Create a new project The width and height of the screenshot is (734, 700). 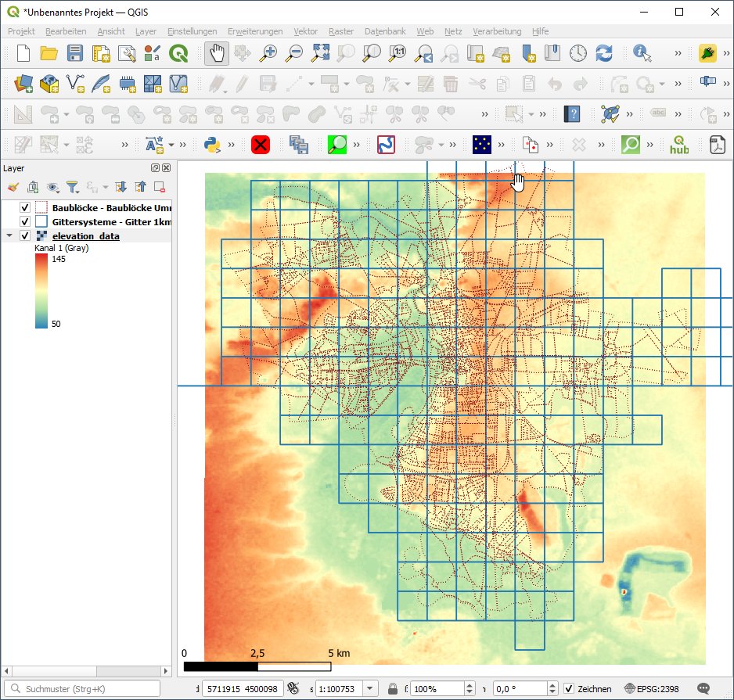23,53
